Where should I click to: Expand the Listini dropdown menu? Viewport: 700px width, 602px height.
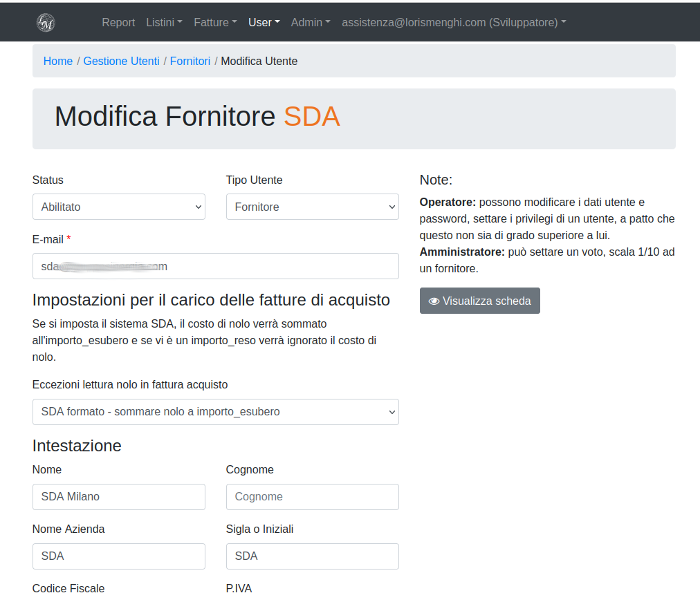click(164, 22)
